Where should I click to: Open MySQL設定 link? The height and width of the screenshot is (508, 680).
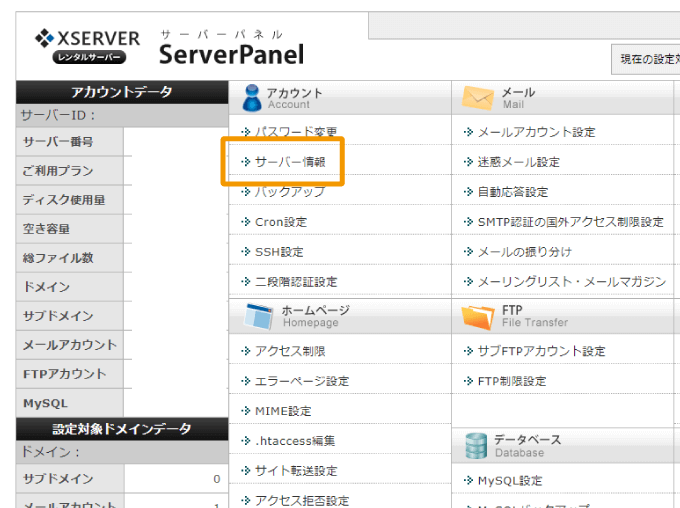tap(510, 480)
